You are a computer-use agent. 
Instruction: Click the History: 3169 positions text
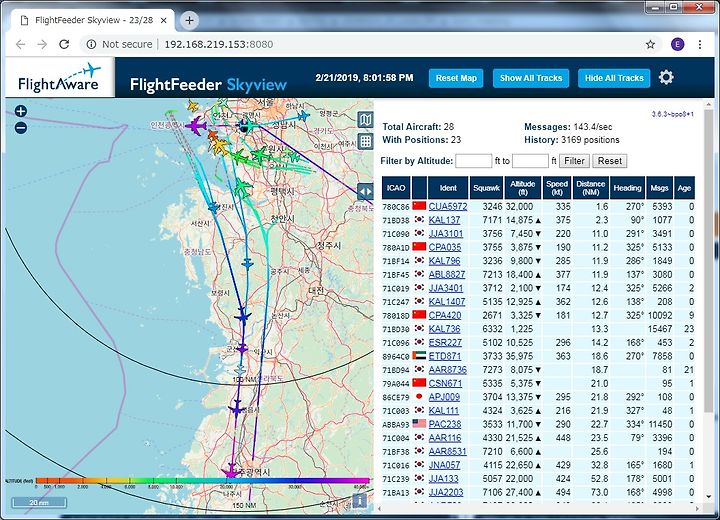tap(572, 140)
